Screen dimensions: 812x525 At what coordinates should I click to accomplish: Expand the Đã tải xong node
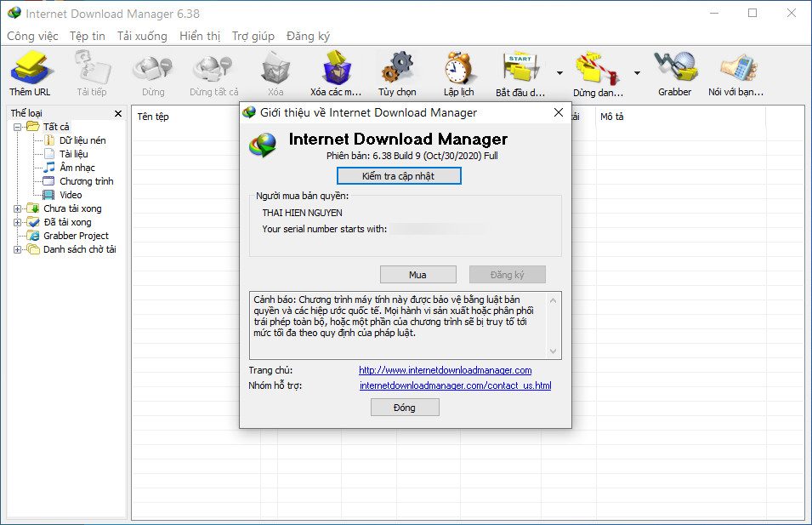[17, 222]
